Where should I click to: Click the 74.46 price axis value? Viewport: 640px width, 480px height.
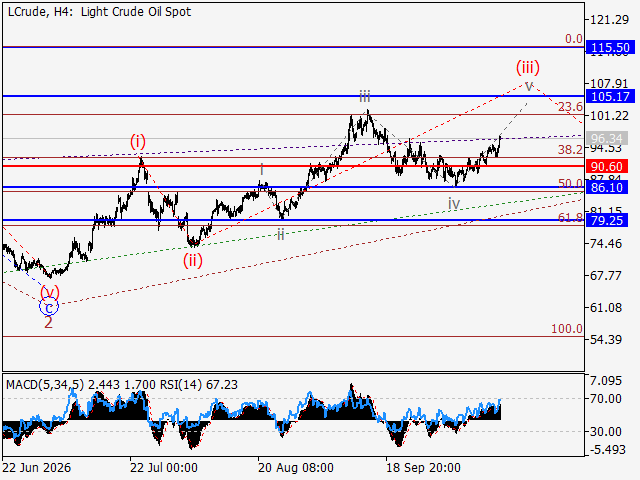pos(606,244)
